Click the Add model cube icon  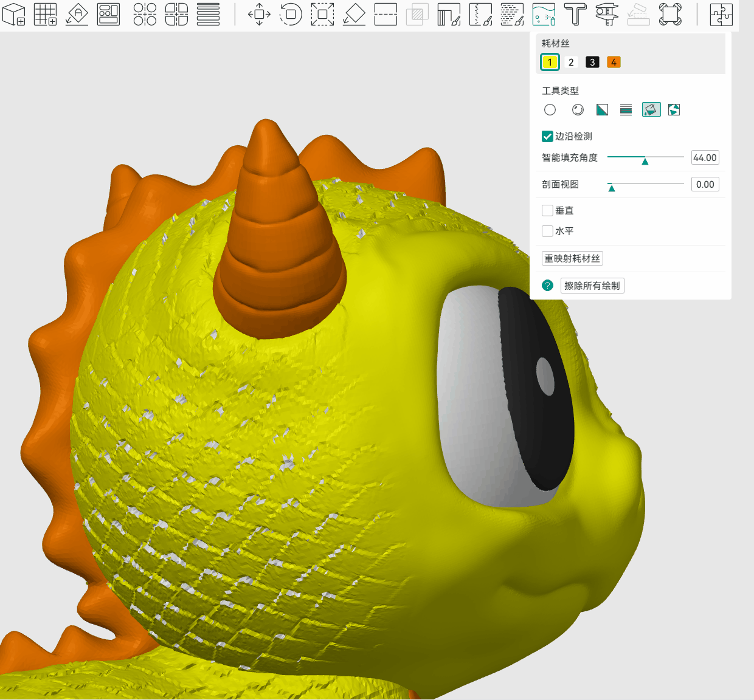pyautogui.click(x=13, y=14)
